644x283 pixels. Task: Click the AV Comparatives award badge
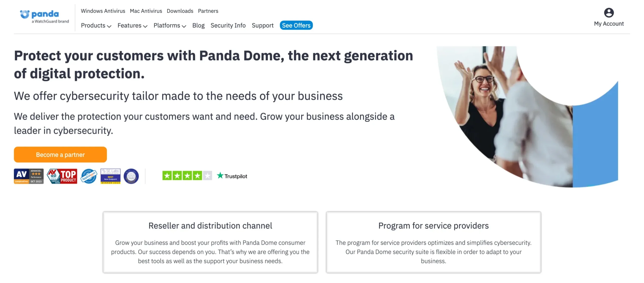tap(29, 176)
